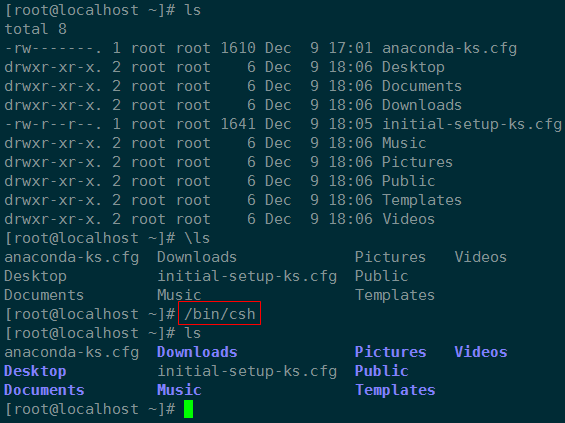Screen dimensions: 565x423
Task: Click the first ls command at top
Action: (193, 10)
